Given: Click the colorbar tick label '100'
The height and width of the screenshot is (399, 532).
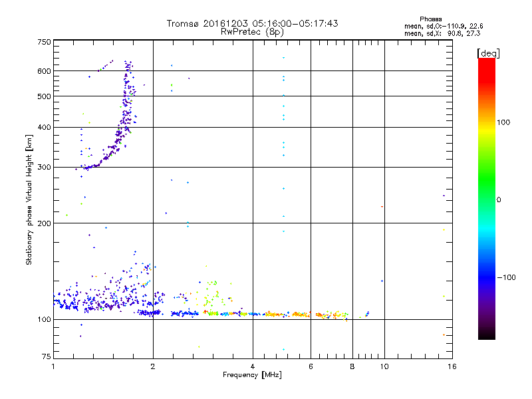Looking at the screenshot, I should point(503,122).
